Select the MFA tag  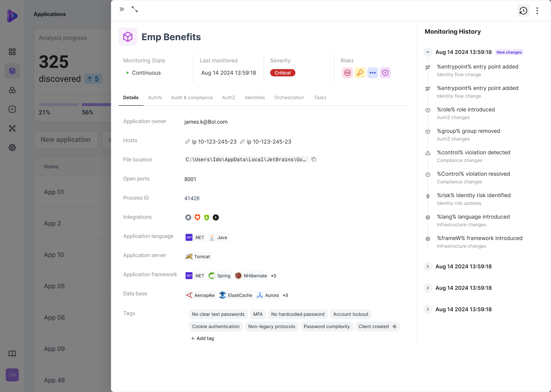pyautogui.click(x=258, y=314)
